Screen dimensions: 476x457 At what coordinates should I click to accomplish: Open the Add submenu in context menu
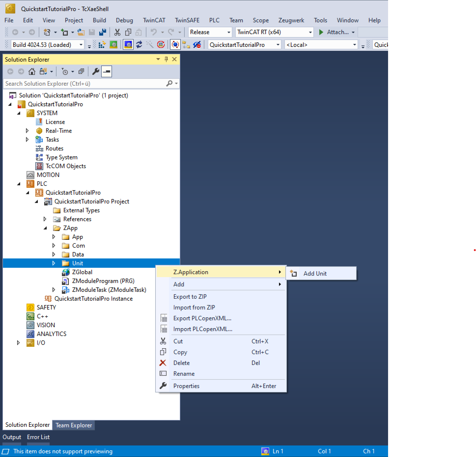click(221, 284)
